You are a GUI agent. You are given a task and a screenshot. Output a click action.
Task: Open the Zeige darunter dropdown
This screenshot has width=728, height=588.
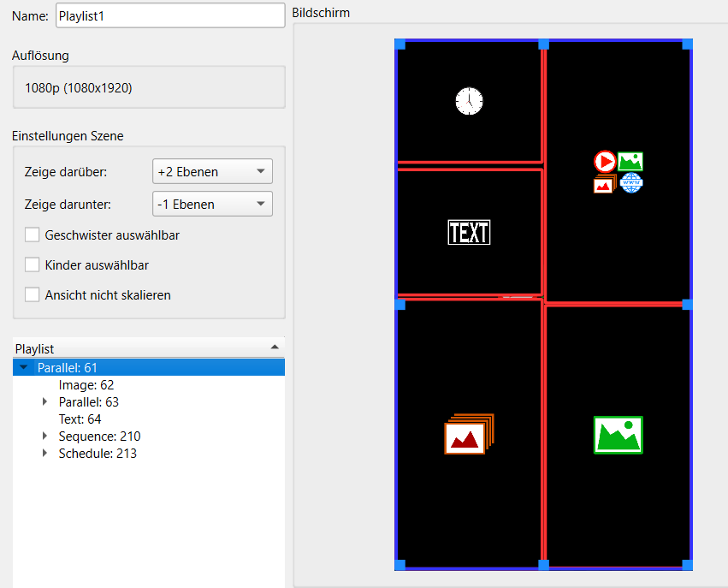tap(212, 205)
